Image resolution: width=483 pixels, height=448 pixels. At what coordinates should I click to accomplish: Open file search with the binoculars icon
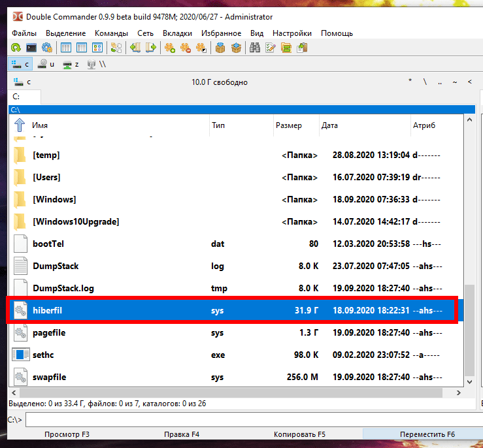pyautogui.click(x=255, y=48)
